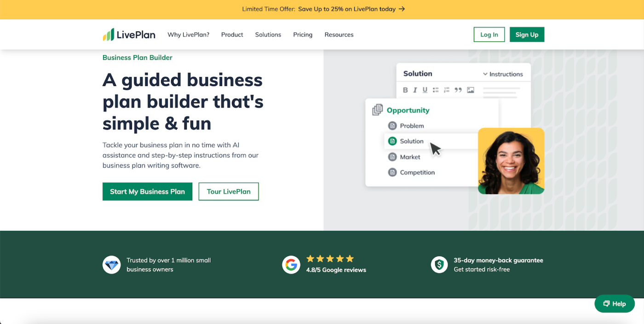
Task: Click the Competition document icon
Action: [392, 172]
